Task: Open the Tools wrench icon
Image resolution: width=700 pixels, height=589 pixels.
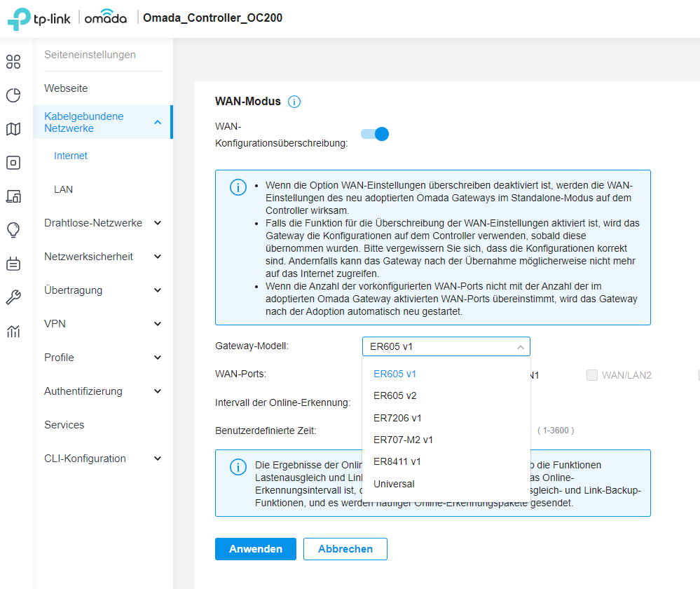Action: tap(13, 297)
